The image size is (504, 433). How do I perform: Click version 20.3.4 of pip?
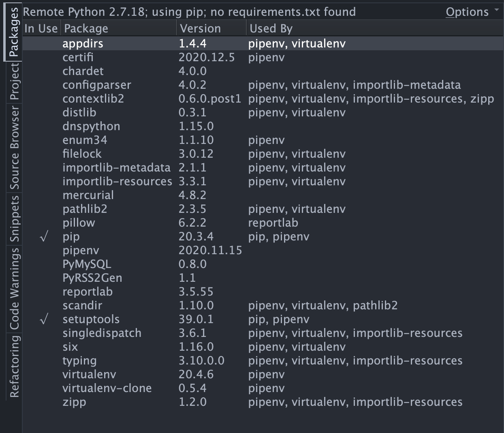click(x=196, y=236)
